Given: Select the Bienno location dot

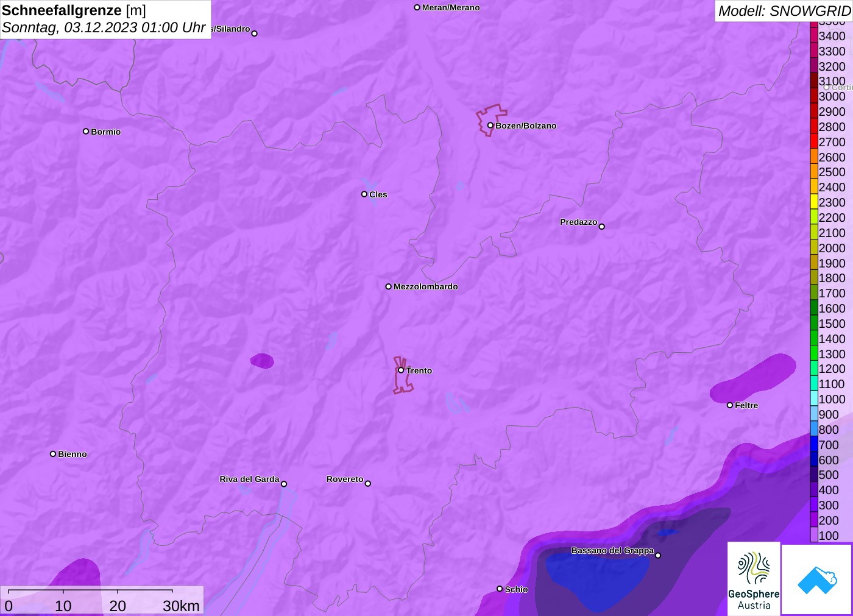Looking at the screenshot, I should 53,454.
